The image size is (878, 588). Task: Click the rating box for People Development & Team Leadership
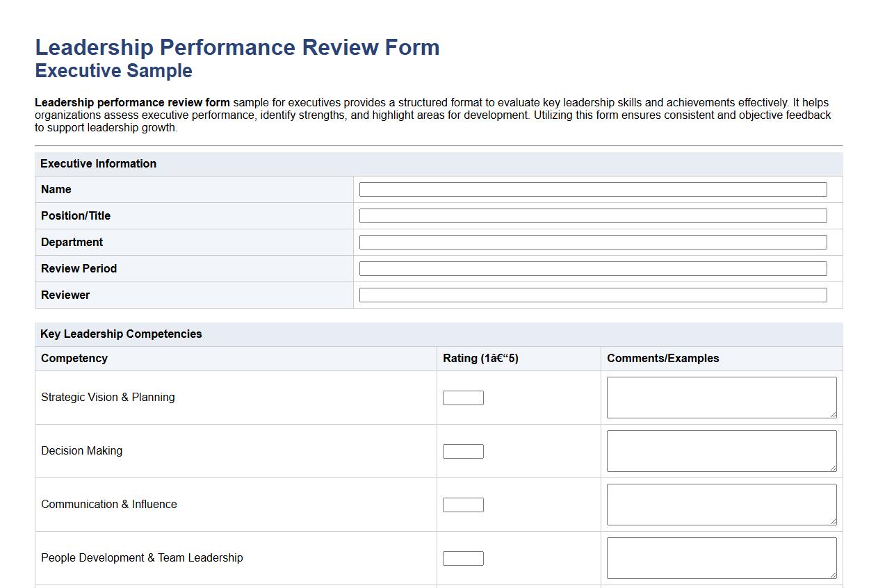tap(463, 557)
